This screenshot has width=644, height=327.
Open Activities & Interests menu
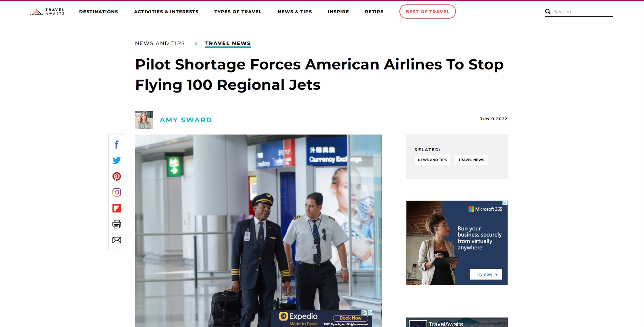pos(166,12)
